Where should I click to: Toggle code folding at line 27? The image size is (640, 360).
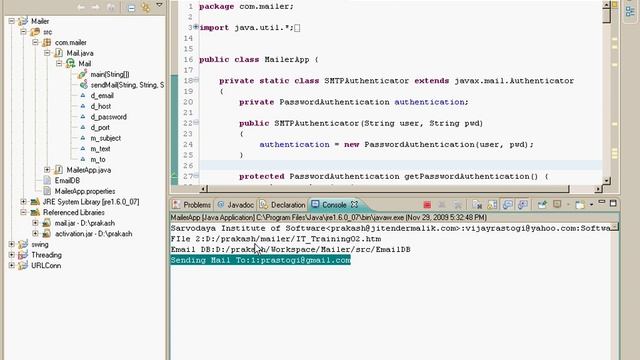point(196,176)
